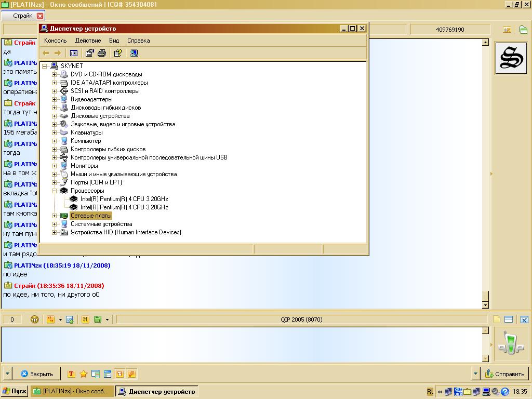Click the chat history scrollbar down arrow
This screenshot has width=532, height=399.
tap(486, 305)
